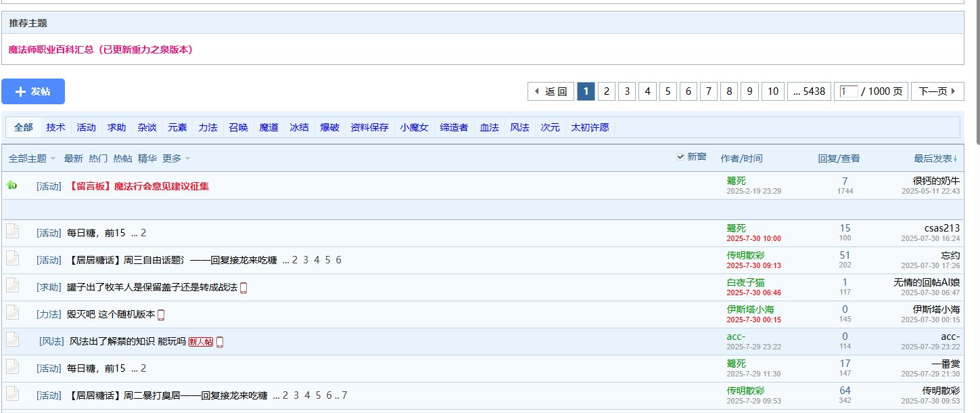Click mobile phone icon after 罐子出了牧羊人 thread
Viewport: 980px width, 413px height.
click(243, 288)
